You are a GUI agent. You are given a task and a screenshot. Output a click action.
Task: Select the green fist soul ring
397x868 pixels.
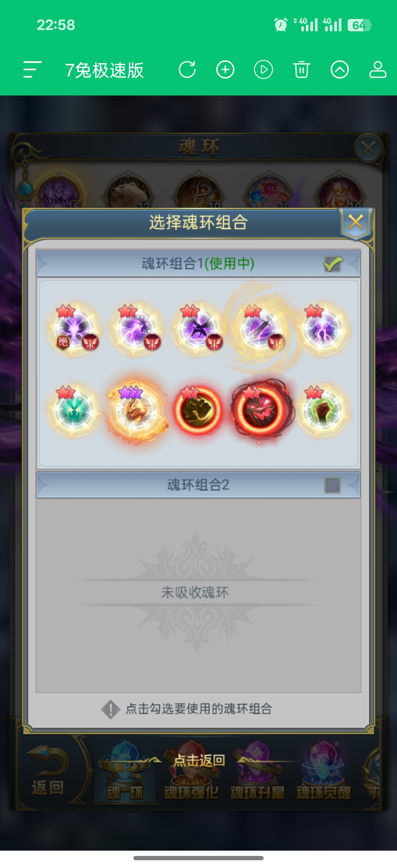(x=323, y=410)
